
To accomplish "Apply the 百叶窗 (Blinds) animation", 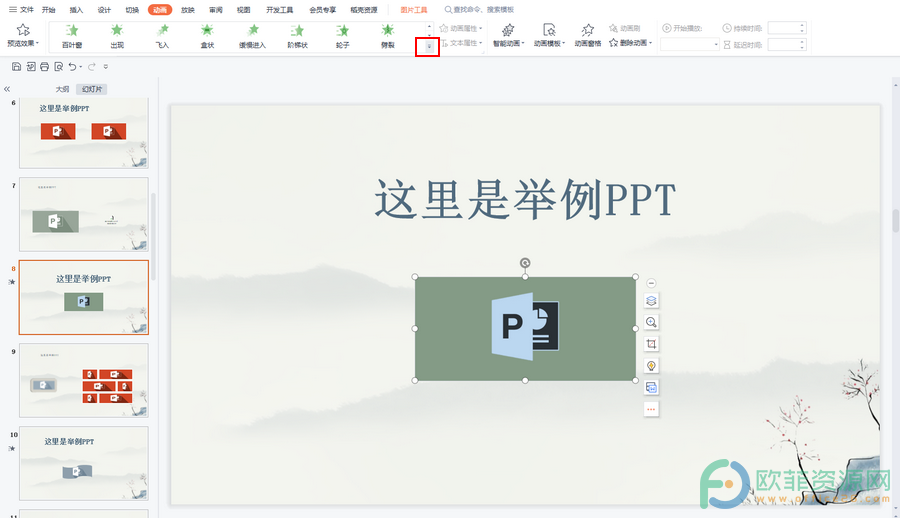I will 72,36.
